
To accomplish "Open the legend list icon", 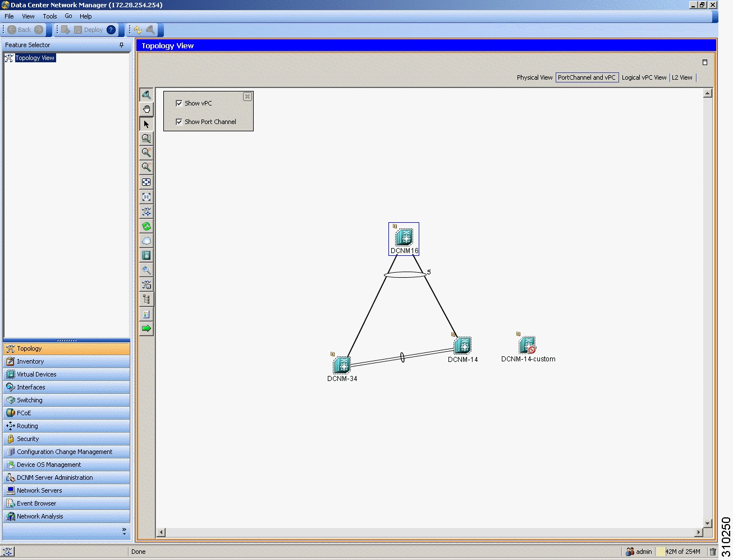I will (146, 314).
